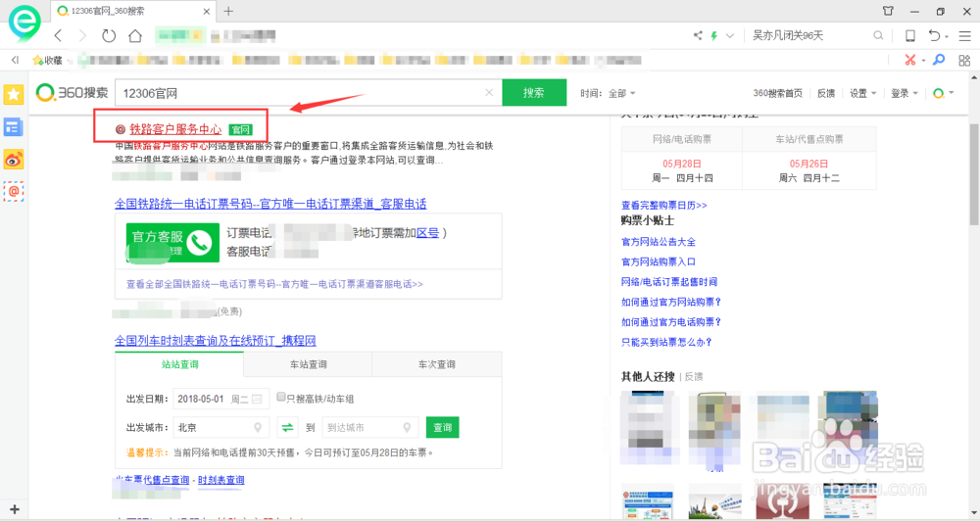The height and width of the screenshot is (522, 980).
Task: Click the red scissors screenshot icon
Action: tap(910, 60)
